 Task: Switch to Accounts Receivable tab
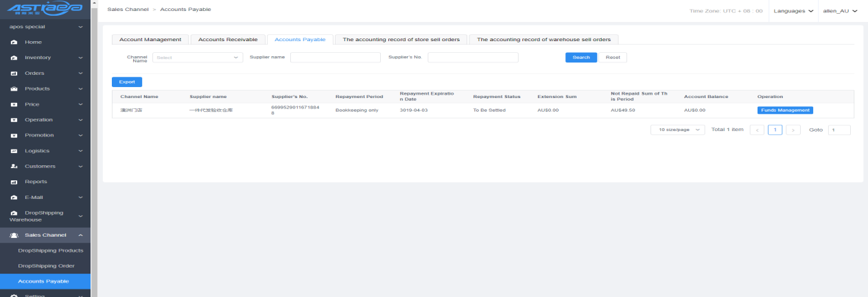228,39
